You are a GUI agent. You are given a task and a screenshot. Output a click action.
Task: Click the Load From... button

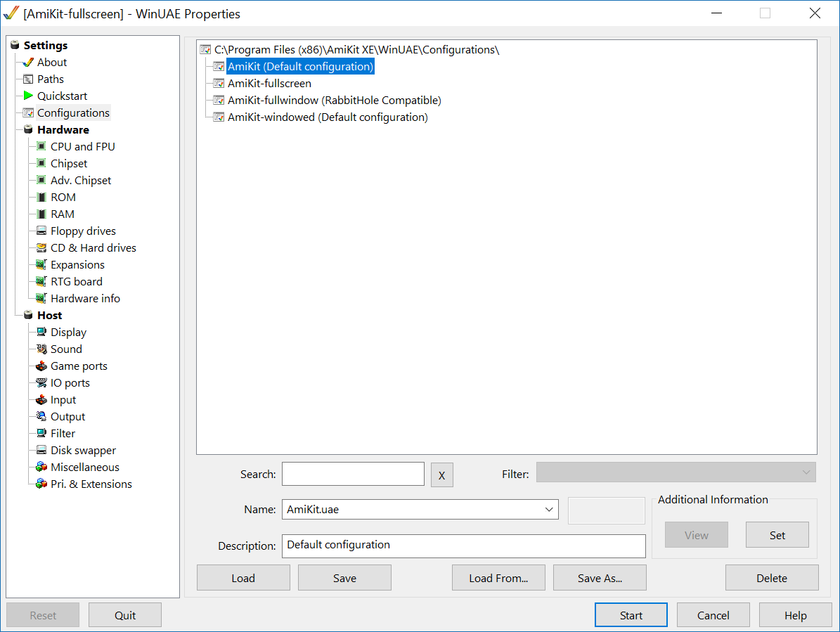(498, 578)
